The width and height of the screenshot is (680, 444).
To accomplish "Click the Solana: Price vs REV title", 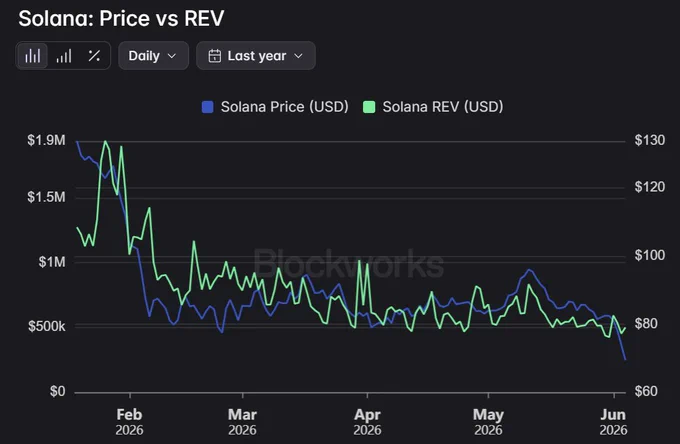I will pyautogui.click(x=121, y=19).
